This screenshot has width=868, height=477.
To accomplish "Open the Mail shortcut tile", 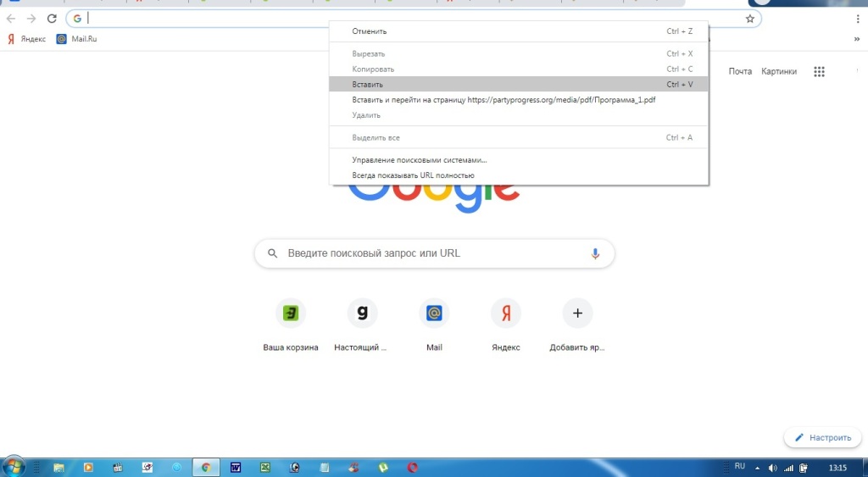I will (434, 313).
